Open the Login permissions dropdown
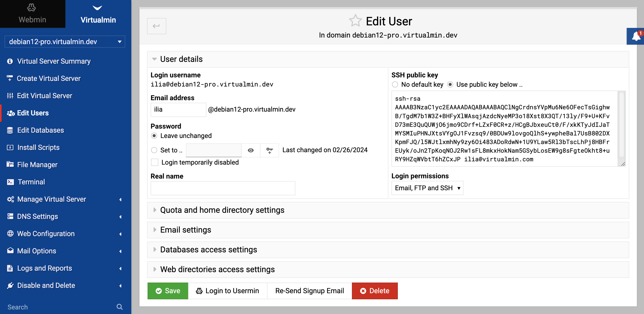The image size is (644, 314). (427, 188)
